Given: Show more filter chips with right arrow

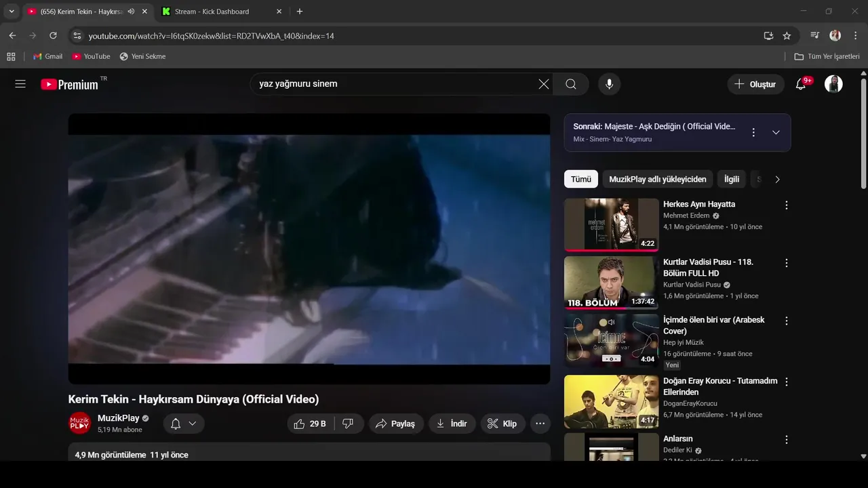Looking at the screenshot, I should coord(777,180).
